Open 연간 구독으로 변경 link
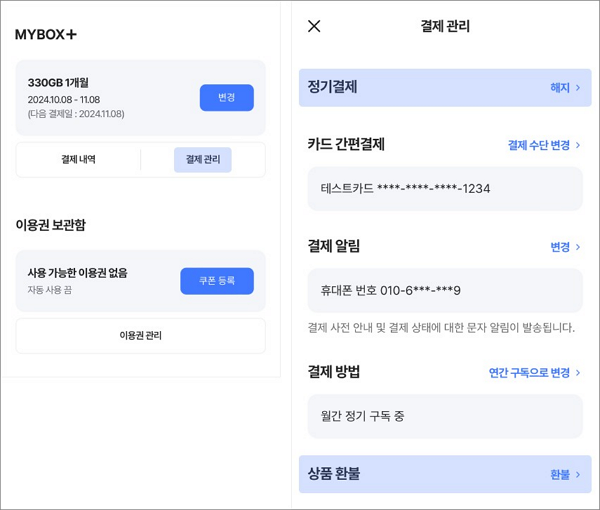Viewport: 600px width, 510px height. pos(529,372)
